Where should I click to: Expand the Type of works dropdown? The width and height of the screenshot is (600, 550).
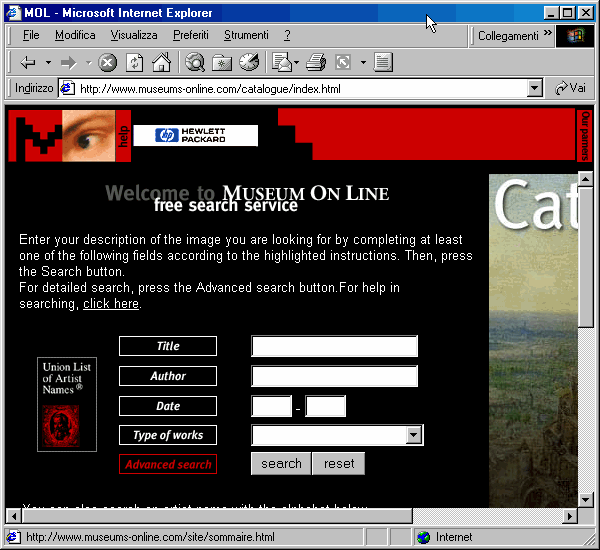[414, 435]
